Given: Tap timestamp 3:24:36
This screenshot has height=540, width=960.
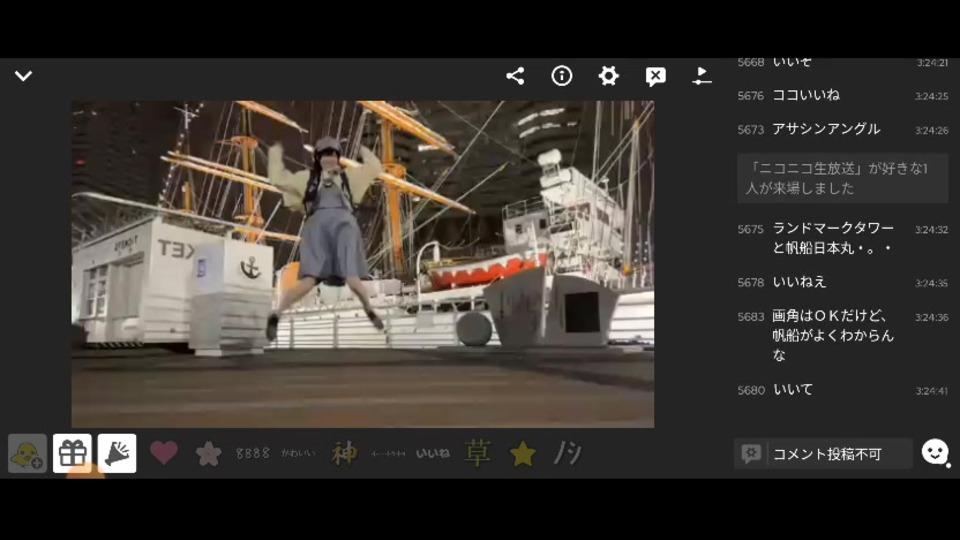Looking at the screenshot, I should pyautogui.click(x=931, y=317).
